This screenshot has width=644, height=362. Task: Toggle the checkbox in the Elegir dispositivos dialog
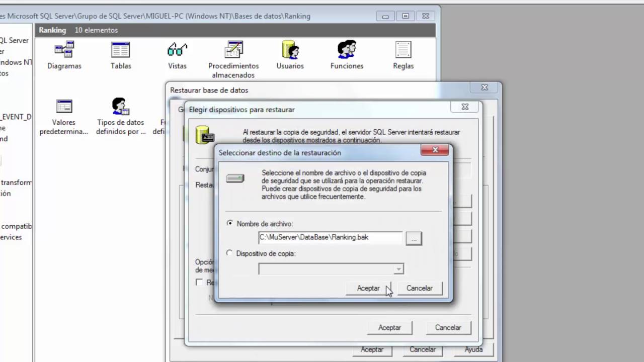click(x=199, y=283)
